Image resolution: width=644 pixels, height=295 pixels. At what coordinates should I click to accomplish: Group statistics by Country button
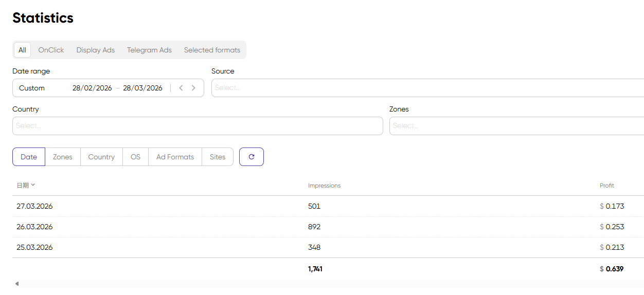coord(101,157)
